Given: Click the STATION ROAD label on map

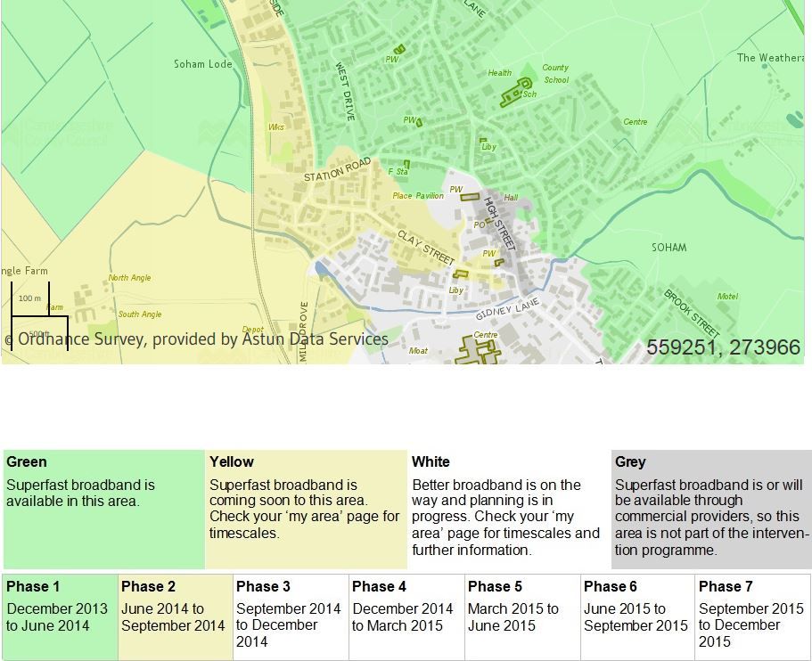Looking at the screenshot, I should tap(337, 170).
